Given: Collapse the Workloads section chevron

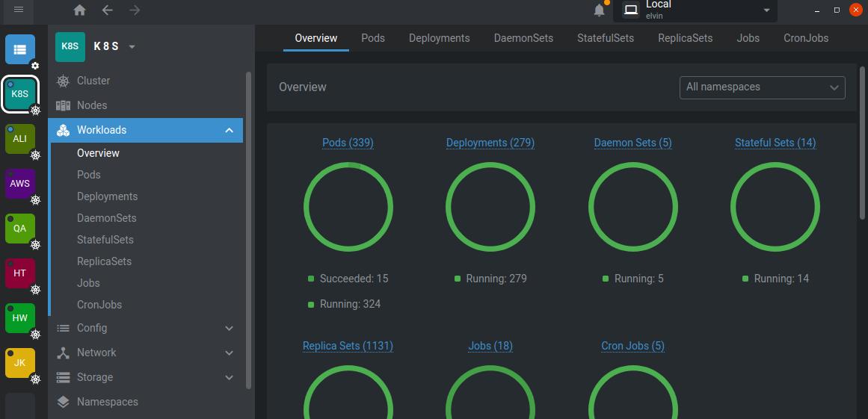Looking at the screenshot, I should 230,131.
